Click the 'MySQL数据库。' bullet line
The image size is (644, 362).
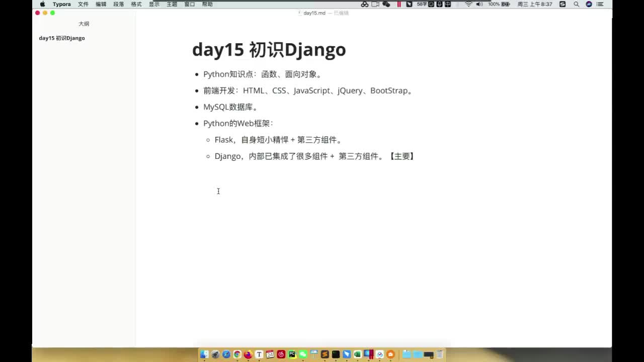[x=230, y=107]
